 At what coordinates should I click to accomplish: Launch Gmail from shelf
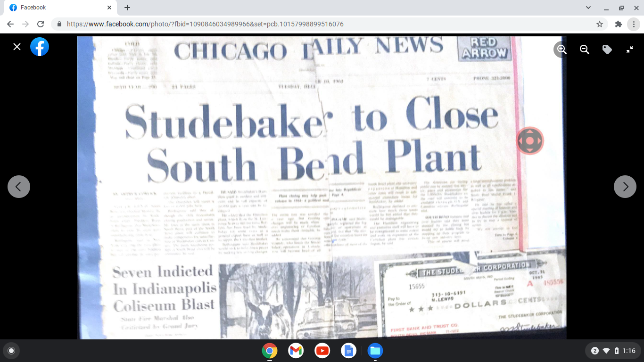point(296,351)
